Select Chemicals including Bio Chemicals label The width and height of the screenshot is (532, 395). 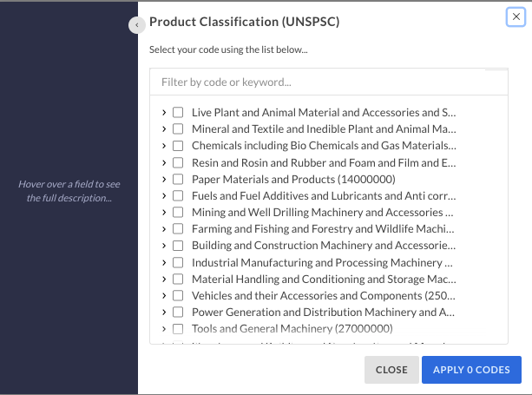(324, 146)
